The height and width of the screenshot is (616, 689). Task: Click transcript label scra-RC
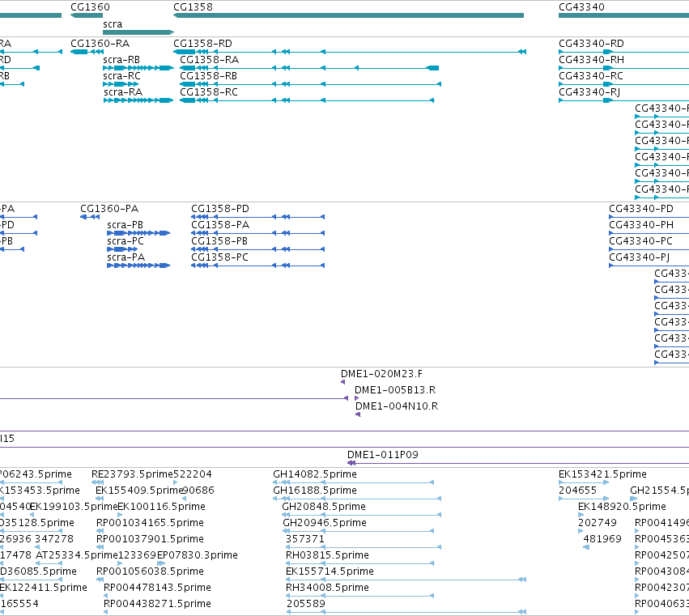pyautogui.click(x=121, y=76)
